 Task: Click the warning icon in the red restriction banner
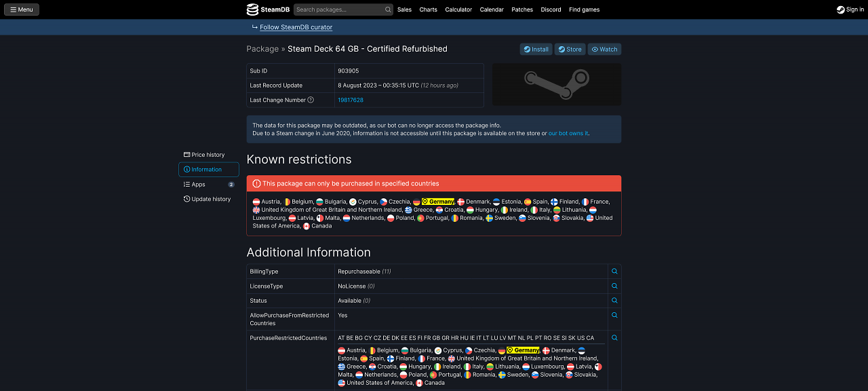257,183
